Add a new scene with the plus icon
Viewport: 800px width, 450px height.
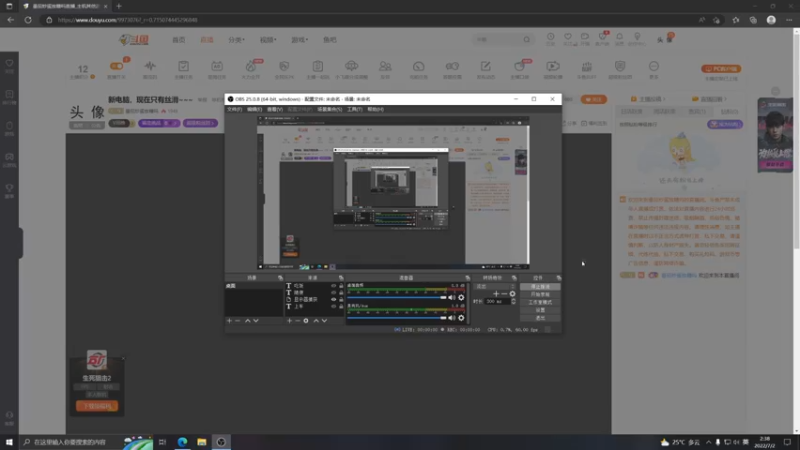[x=229, y=321]
